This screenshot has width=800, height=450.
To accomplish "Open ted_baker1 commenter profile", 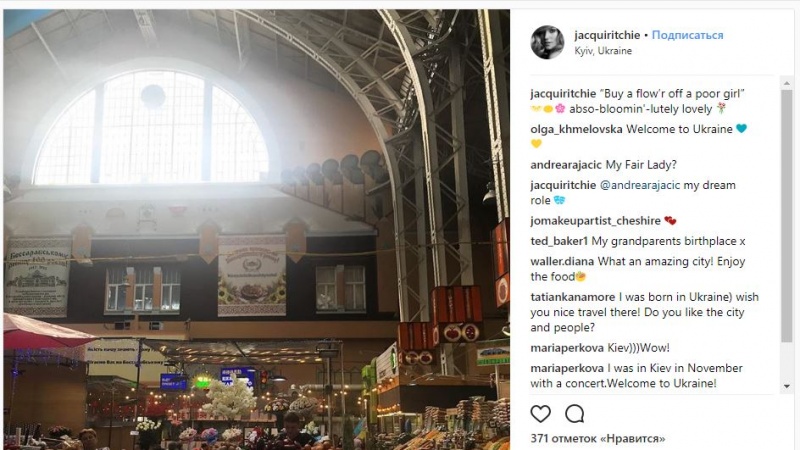I will pos(559,241).
